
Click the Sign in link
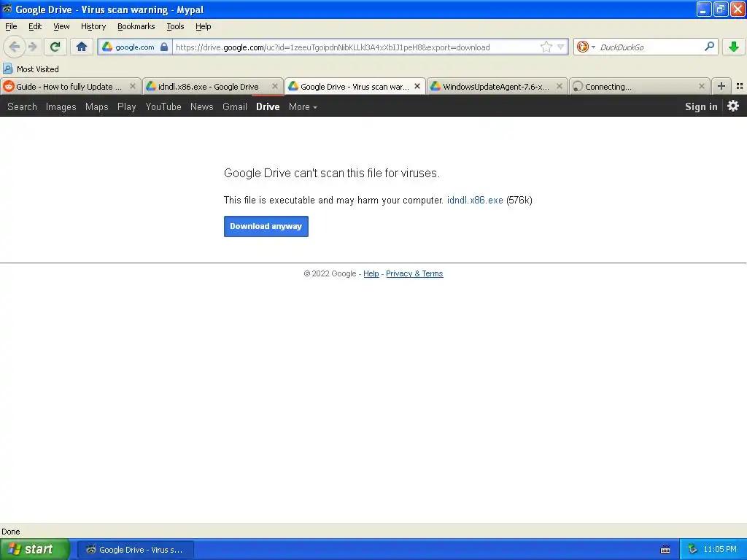coord(701,106)
